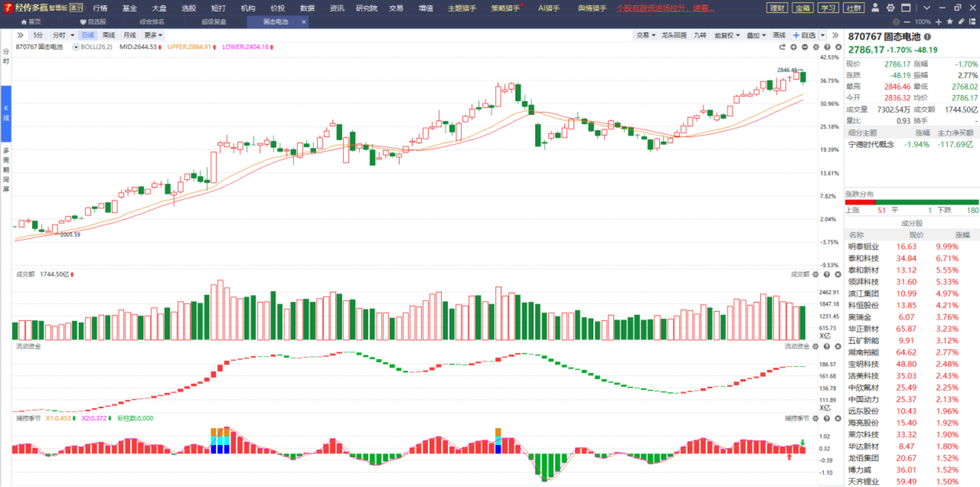
Task: Open help for the 捕捞季节 indicator
Action: tap(827, 418)
